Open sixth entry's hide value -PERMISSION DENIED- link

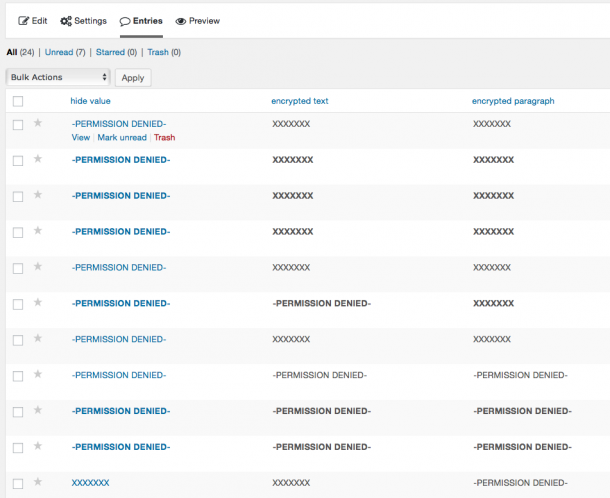pos(121,303)
